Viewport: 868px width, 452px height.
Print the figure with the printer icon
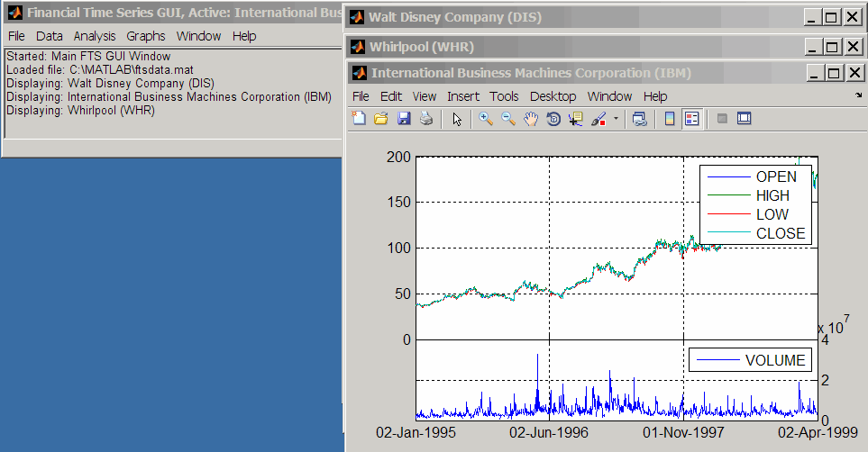[x=426, y=118]
